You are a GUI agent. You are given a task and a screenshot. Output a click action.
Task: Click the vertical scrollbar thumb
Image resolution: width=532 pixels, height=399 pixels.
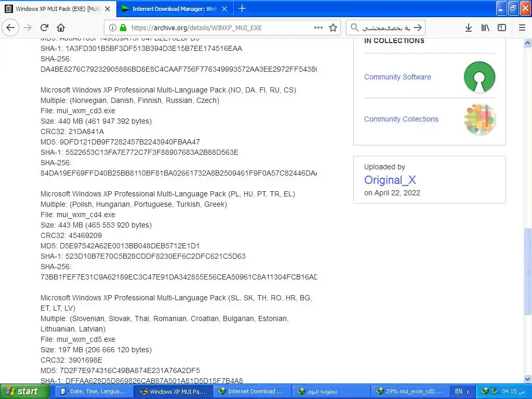pyautogui.click(x=527, y=271)
